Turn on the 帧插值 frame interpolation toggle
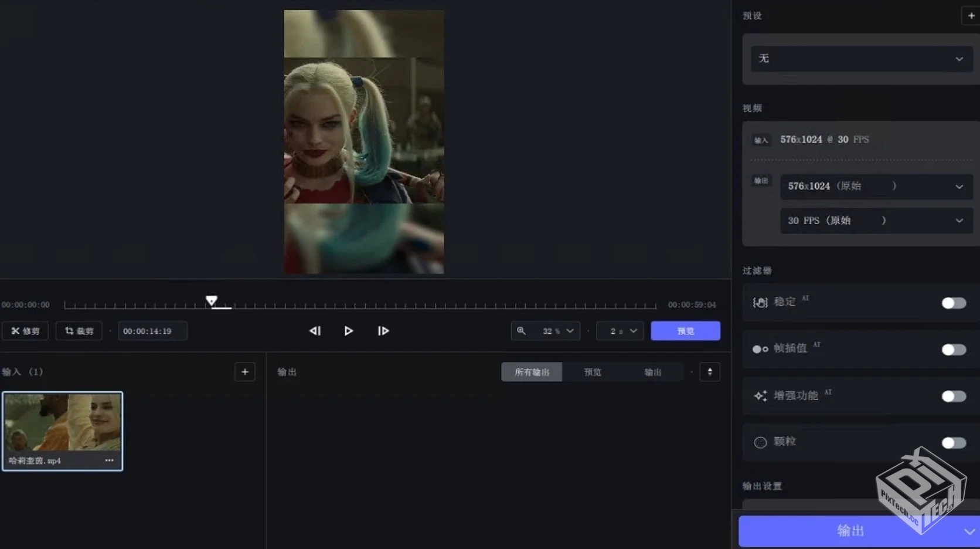This screenshot has height=549, width=980. [x=953, y=350]
